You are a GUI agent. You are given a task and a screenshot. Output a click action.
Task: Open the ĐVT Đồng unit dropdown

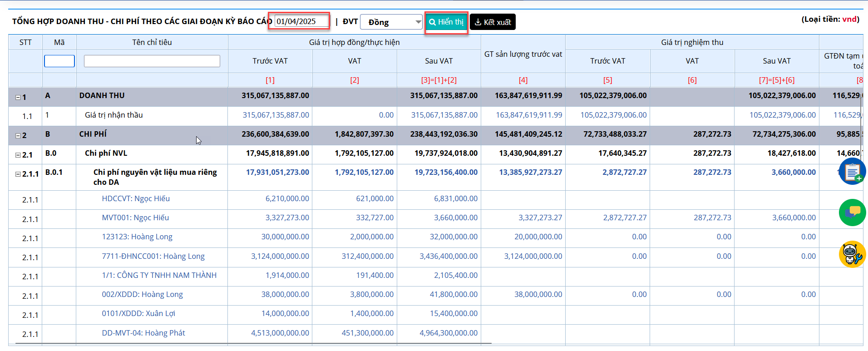point(391,22)
